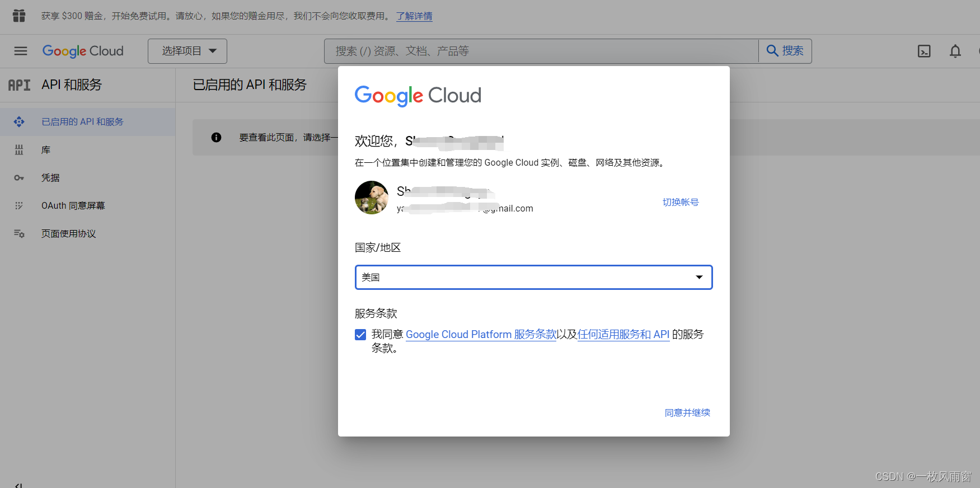Toggle the terms of service agreement checkbox
The height and width of the screenshot is (488, 980).
coord(360,335)
